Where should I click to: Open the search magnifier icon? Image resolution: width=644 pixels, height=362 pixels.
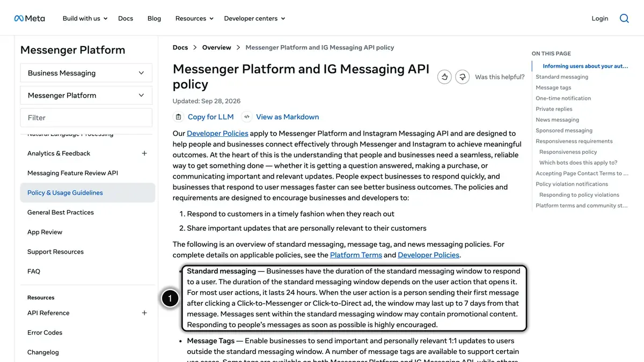[x=624, y=18]
